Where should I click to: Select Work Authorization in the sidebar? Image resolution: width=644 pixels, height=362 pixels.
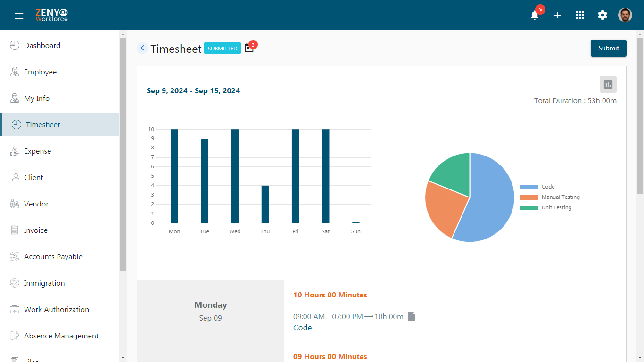pos(59,309)
